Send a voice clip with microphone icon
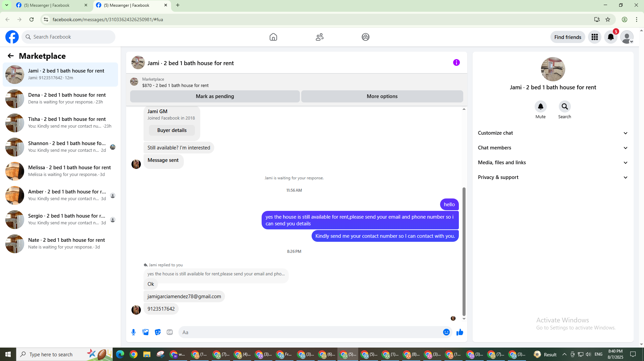This screenshot has width=644, height=361. [x=133, y=332]
